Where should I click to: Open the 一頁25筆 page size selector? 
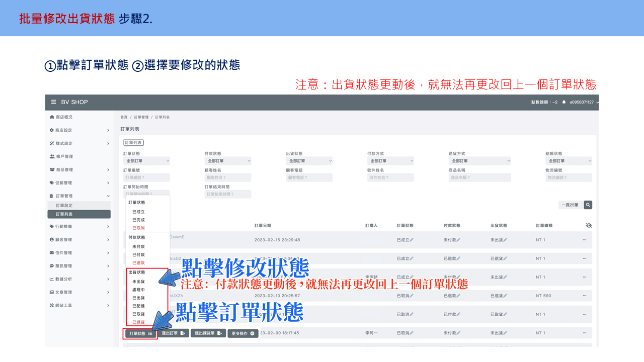click(x=570, y=205)
